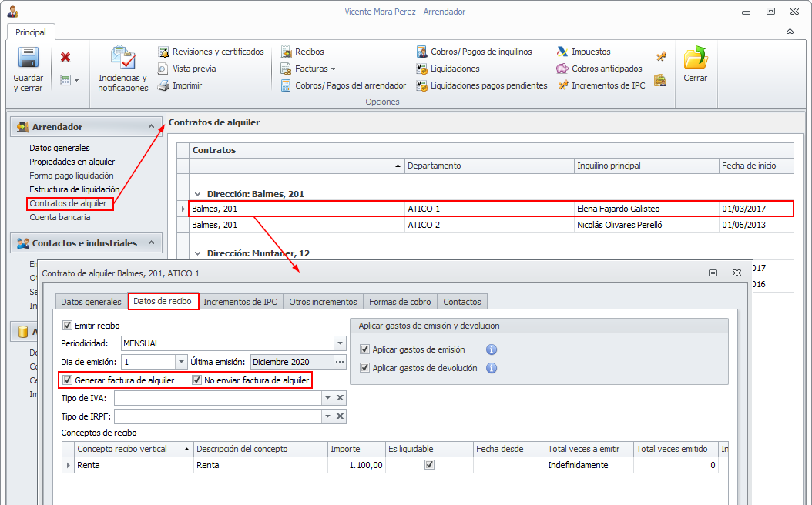The width and height of the screenshot is (812, 505).
Task: Open Tipo de IRPF dropdown arrow
Action: (x=327, y=416)
